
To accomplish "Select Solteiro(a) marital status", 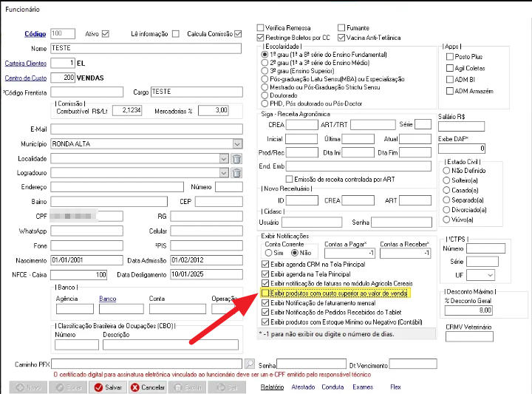I will tap(446, 180).
